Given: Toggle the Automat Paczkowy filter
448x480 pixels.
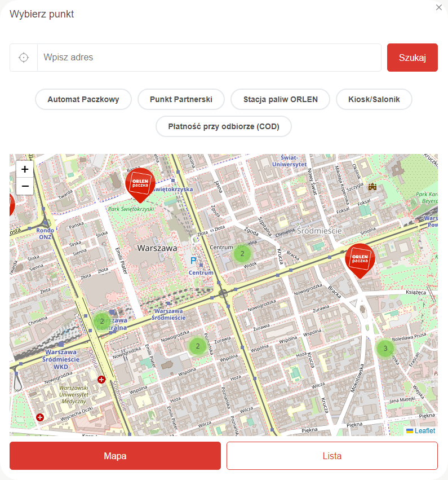Looking at the screenshot, I should pyautogui.click(x=83, y=99).
